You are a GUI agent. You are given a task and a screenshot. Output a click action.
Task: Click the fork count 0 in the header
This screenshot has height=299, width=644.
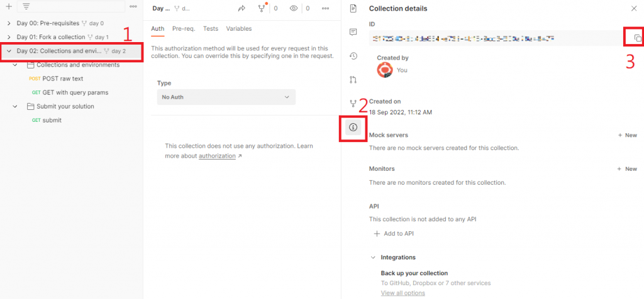click(275, 8)
